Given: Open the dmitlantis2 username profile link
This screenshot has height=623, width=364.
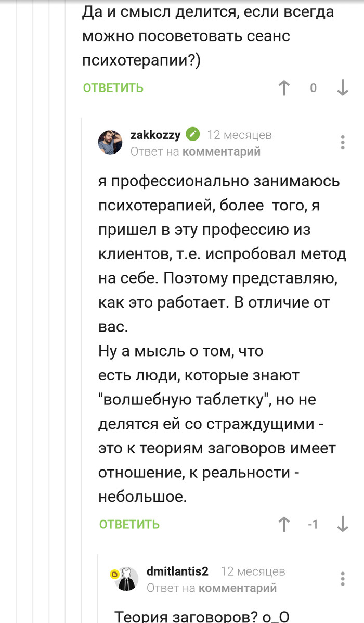Looking at the screenshot, I should (177, 571).
